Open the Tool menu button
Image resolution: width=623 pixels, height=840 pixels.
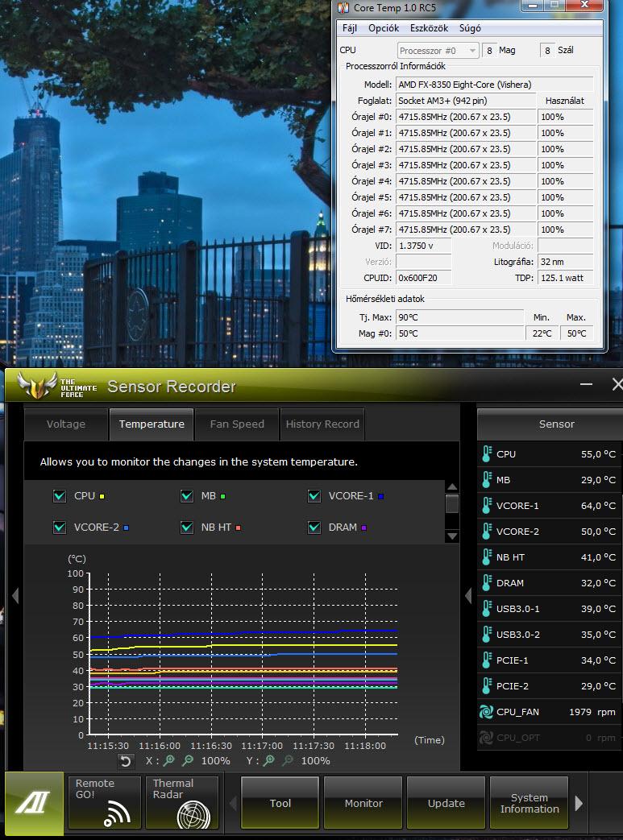coord(280,803)
